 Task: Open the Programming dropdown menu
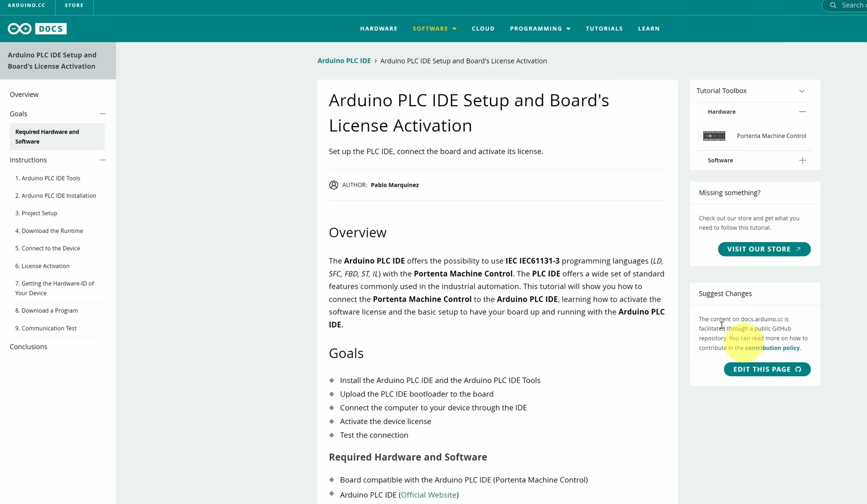click(540, 28)
